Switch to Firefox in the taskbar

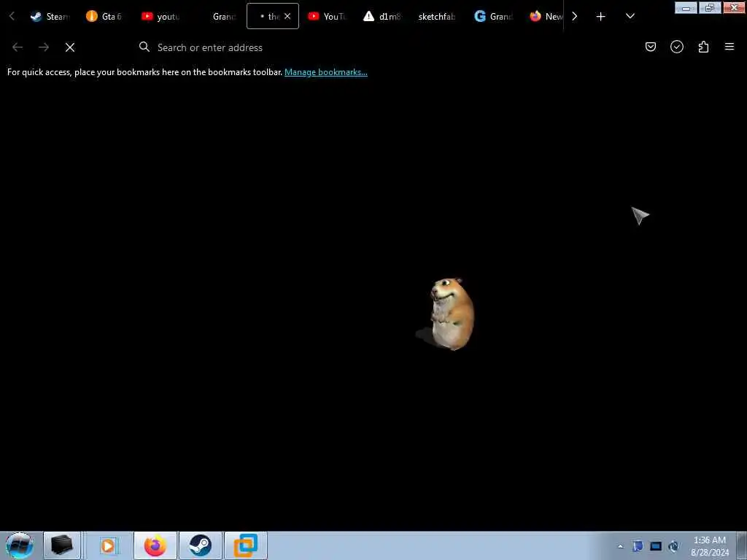[155, 545]
